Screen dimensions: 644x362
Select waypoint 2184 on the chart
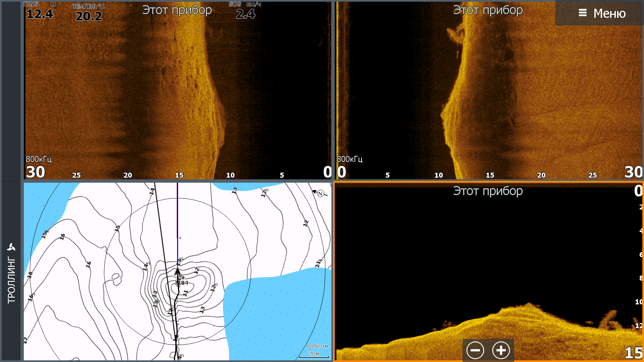pos(181,283)
